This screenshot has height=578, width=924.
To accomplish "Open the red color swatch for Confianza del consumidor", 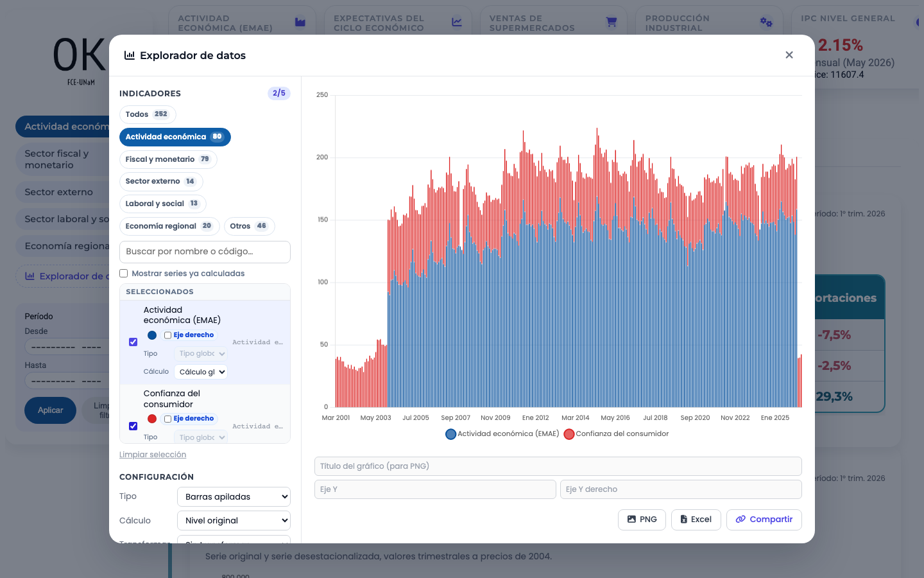I will 152,419.
